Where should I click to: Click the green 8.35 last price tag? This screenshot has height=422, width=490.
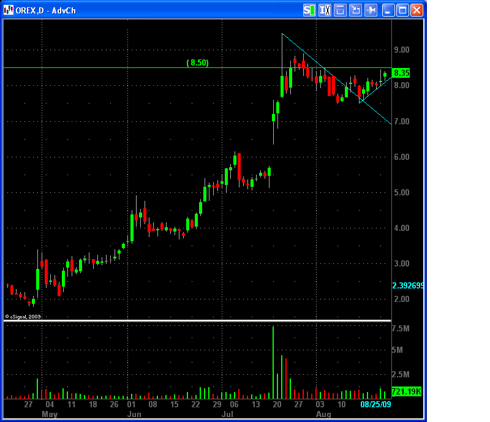401,73
